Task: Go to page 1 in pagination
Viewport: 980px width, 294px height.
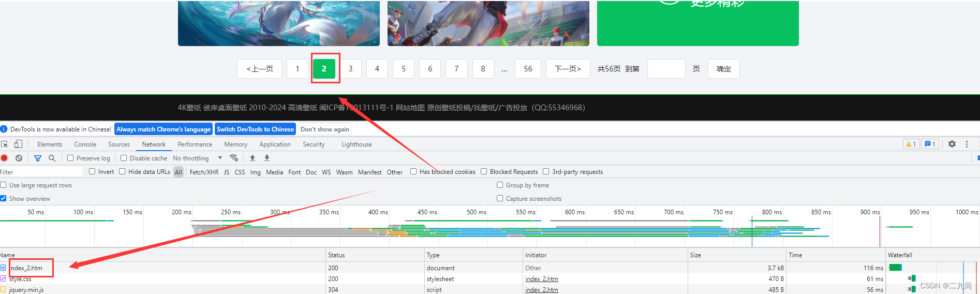Action: coord(297,69)
